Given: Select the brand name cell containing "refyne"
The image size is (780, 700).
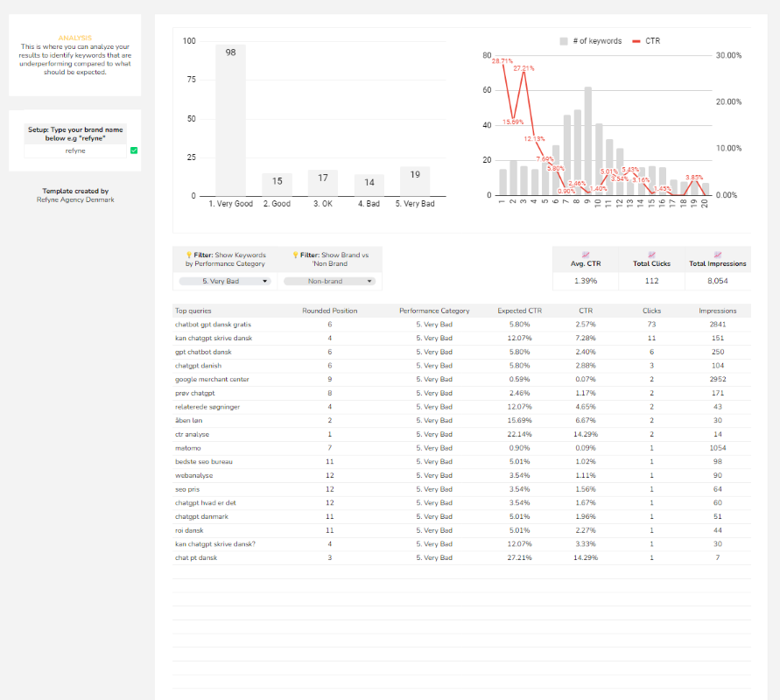Looking at the screenshot, I should 75,151.
